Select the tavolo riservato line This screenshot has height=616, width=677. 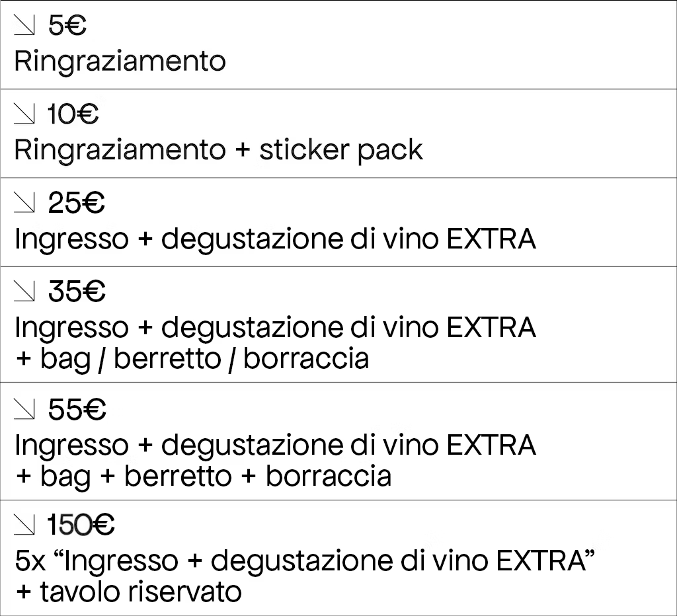tap(128, 592)
